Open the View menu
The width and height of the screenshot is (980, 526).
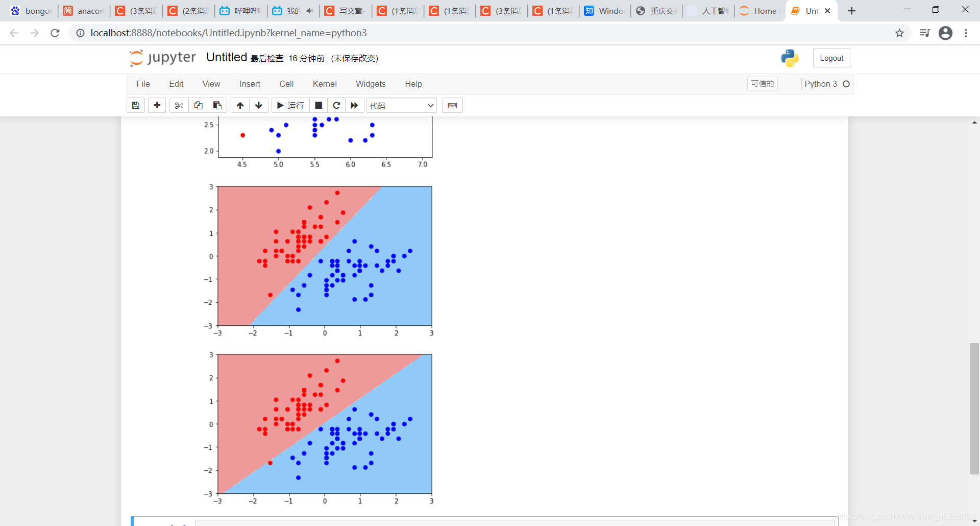pyautogui.click(x=211, y=84)
